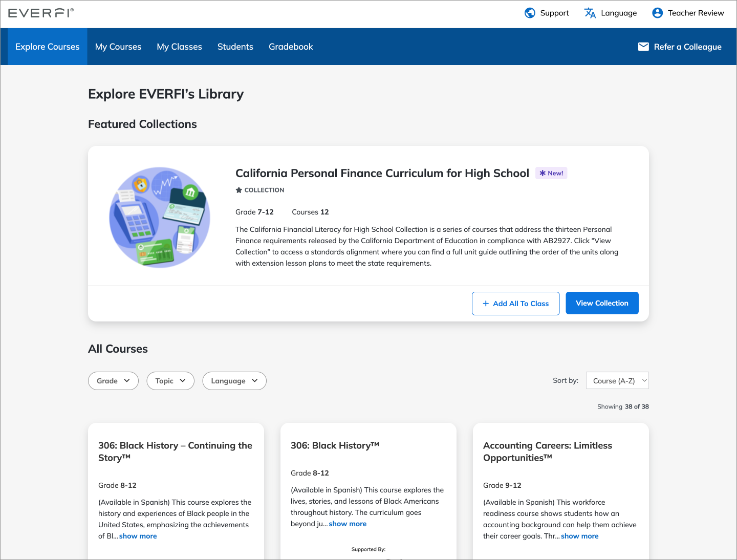The width and height of the screenshot is (737, 560).
Task: Open the Explore Courses tab
Action: click(x=48, y=47)
